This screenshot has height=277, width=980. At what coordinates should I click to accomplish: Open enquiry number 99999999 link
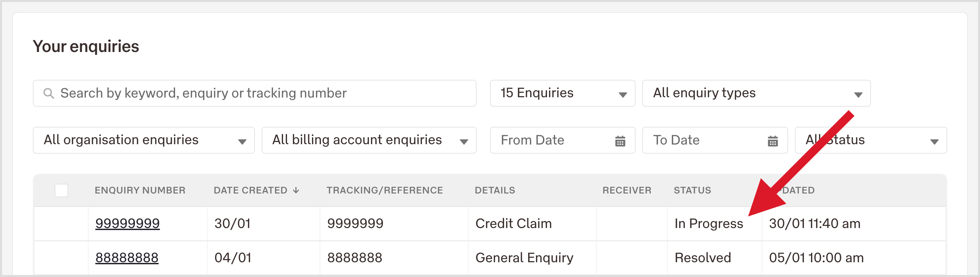127,223
